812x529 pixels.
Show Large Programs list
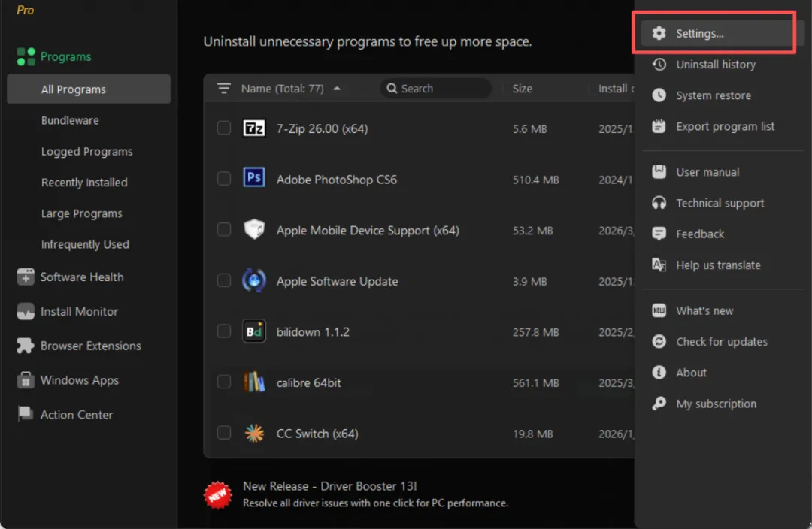coord(82,213)
